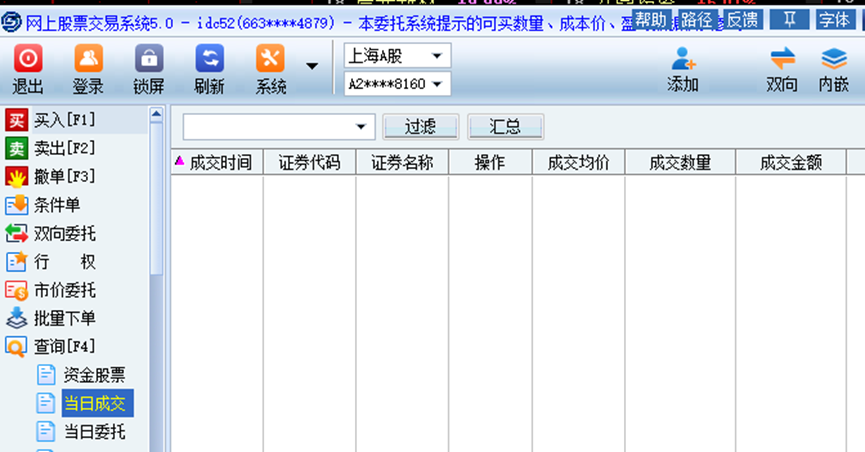Image resolution: width=865 pixels, height=452 pixels.
Task: Click the orange 登录 login icon
Action: pyautogui.click(x=88, y=59)
